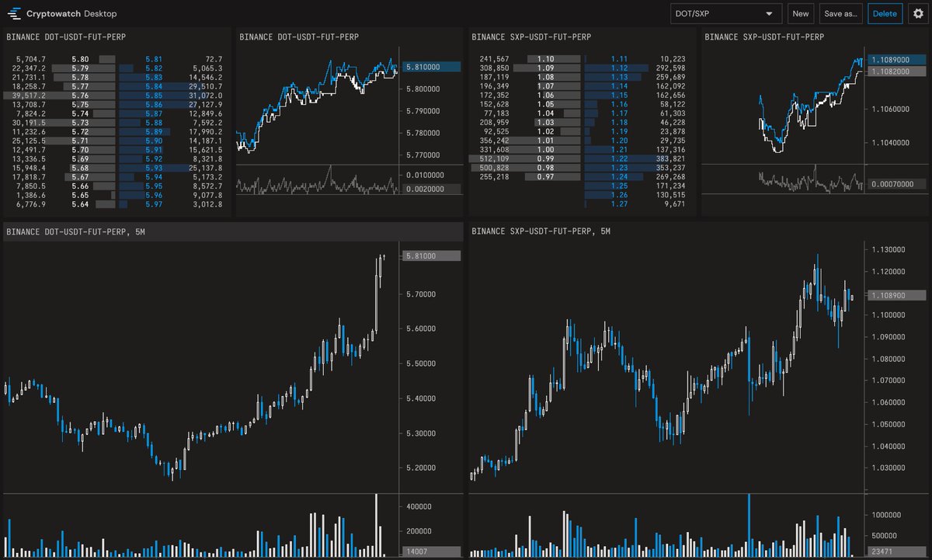Open the DOT/SXP dashboard dropdown

(726, 13)
